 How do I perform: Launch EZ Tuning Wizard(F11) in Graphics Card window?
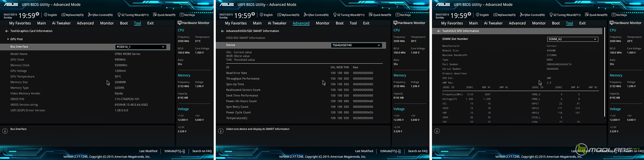tap(133, 15)
